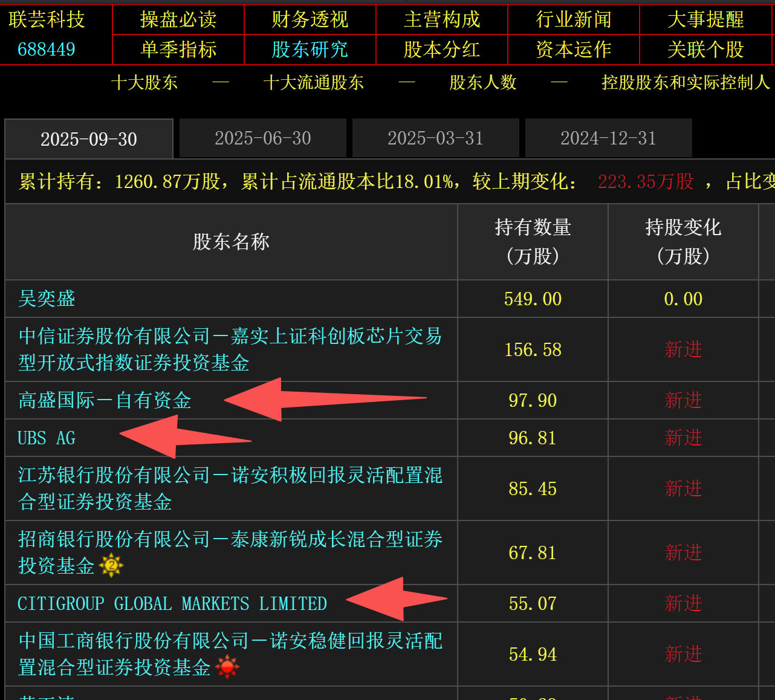Click the 持股变化(万股) column header

tap(683, 242)
